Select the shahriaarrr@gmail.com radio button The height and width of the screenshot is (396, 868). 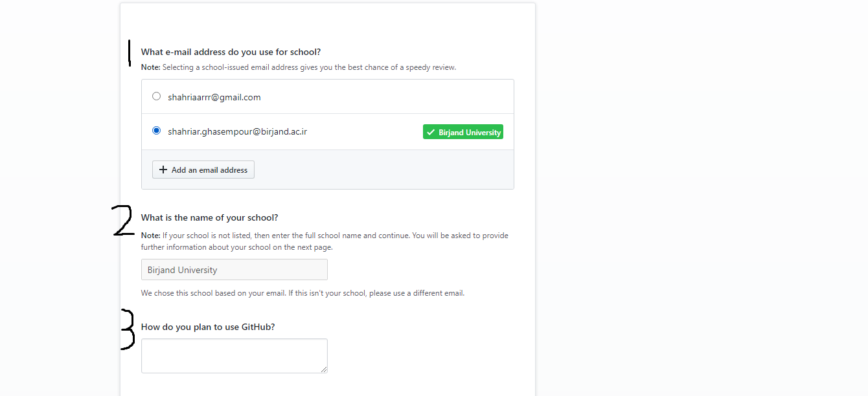point(156,96)
